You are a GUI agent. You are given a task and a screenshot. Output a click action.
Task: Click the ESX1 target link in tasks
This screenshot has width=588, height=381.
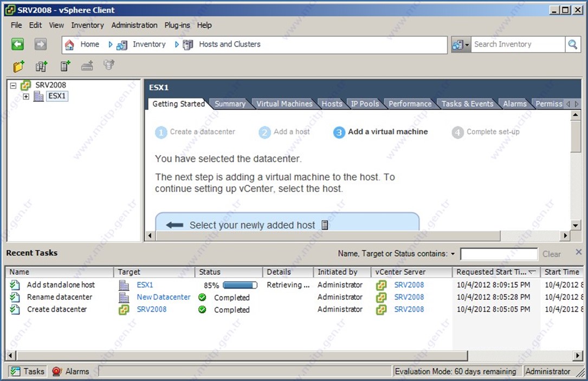coord(145,285)
